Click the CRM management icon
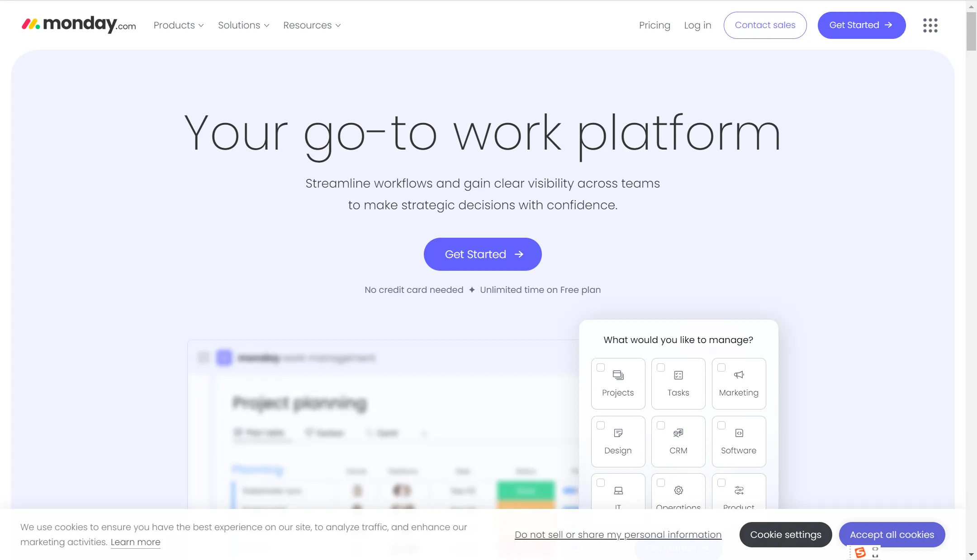977x560 pixels. click(678, 433)
